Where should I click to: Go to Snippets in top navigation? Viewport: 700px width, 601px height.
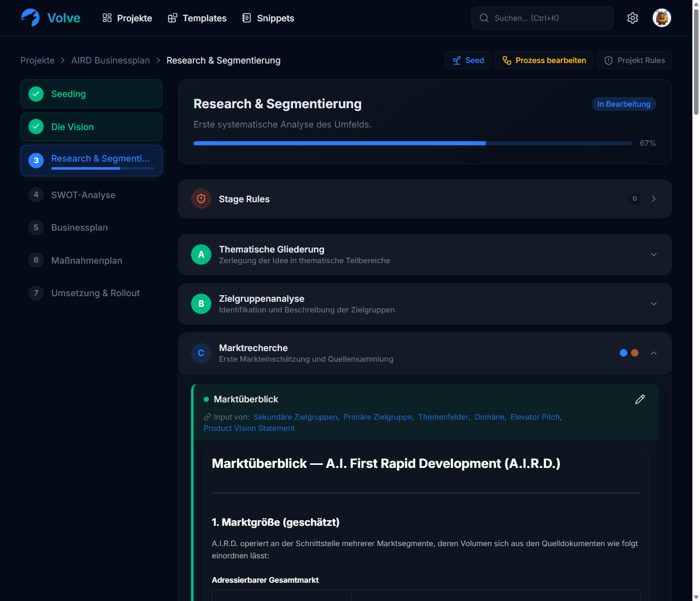pos(268,18)
